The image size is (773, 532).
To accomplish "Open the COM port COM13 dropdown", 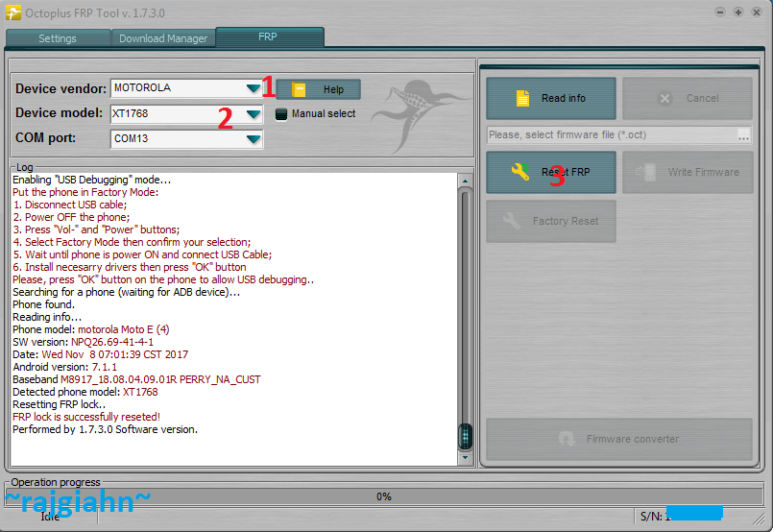I will tap(253, 139).
